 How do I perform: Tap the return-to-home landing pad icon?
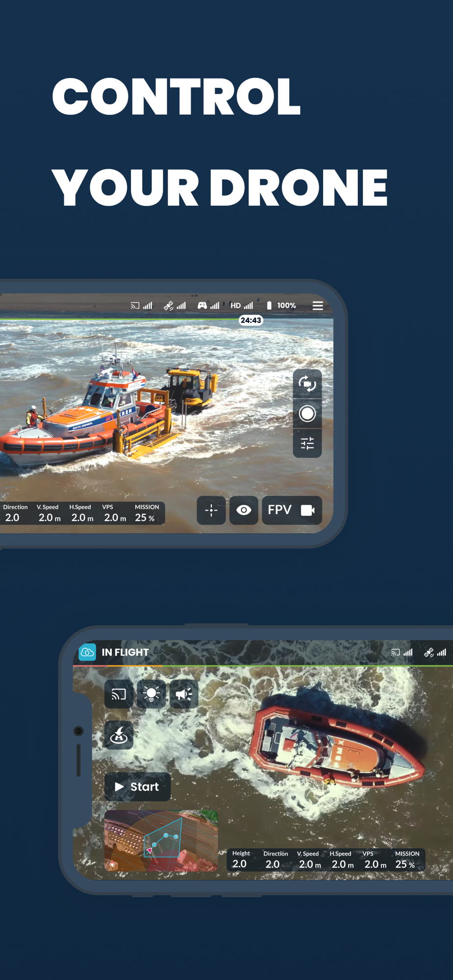click(119, 735)
